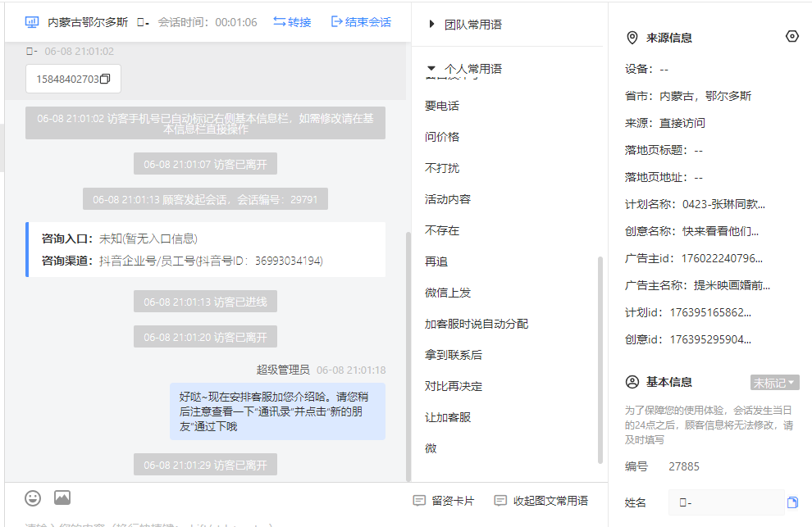
Task: Click the copy icon next to 姓名 field
Action: (x=792, y=502)
